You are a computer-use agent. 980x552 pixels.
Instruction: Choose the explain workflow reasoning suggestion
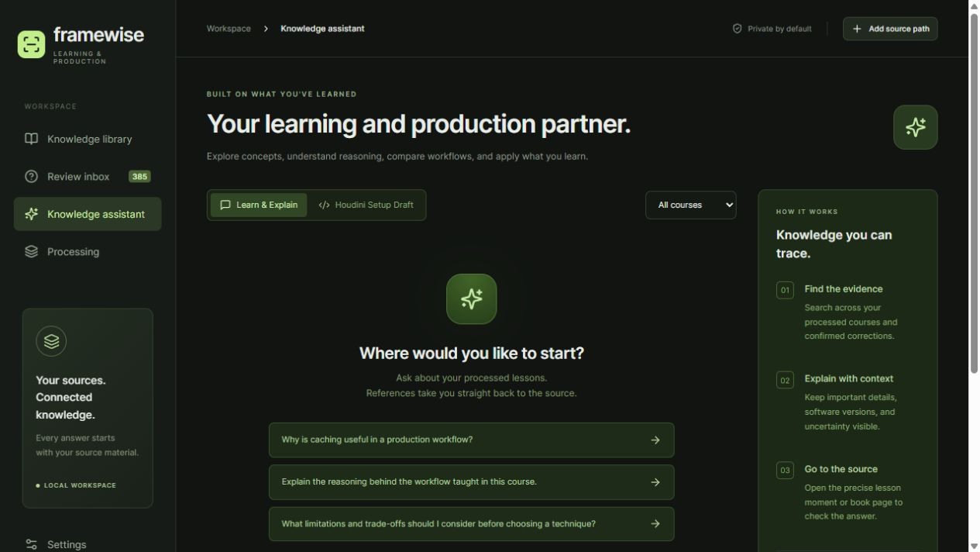tap(471, 482)
